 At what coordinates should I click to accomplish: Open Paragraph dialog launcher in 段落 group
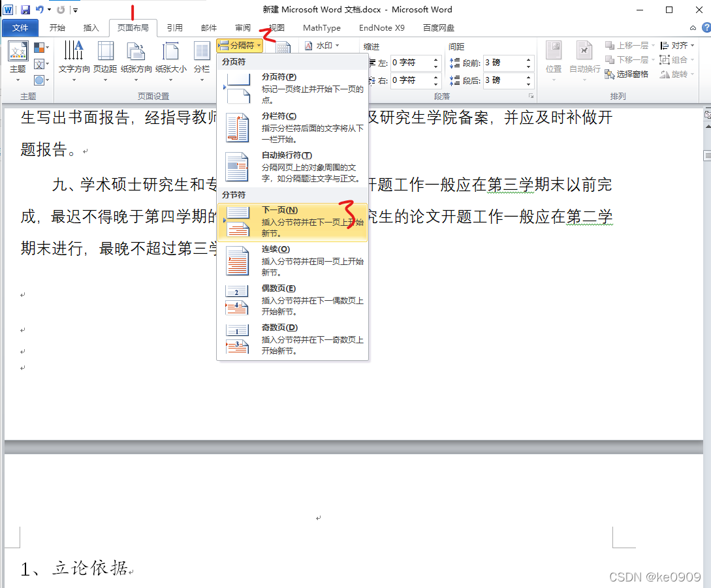click(531, 96)
